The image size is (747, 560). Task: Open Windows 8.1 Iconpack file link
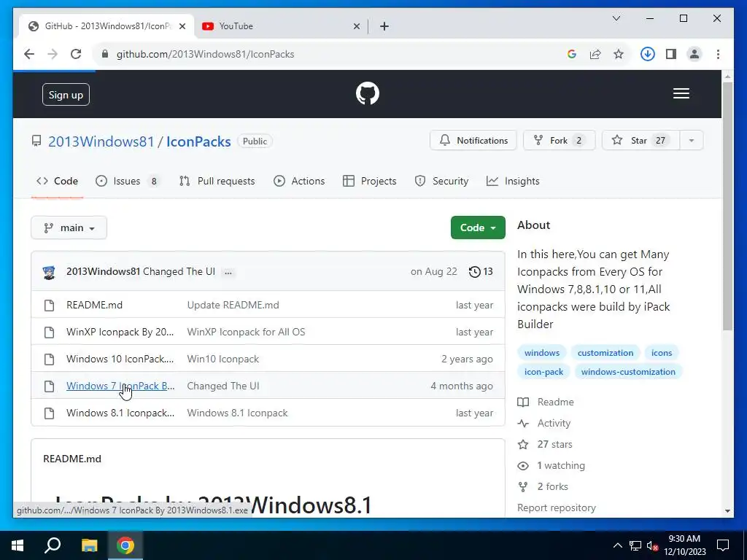click(x=120, y=413)
